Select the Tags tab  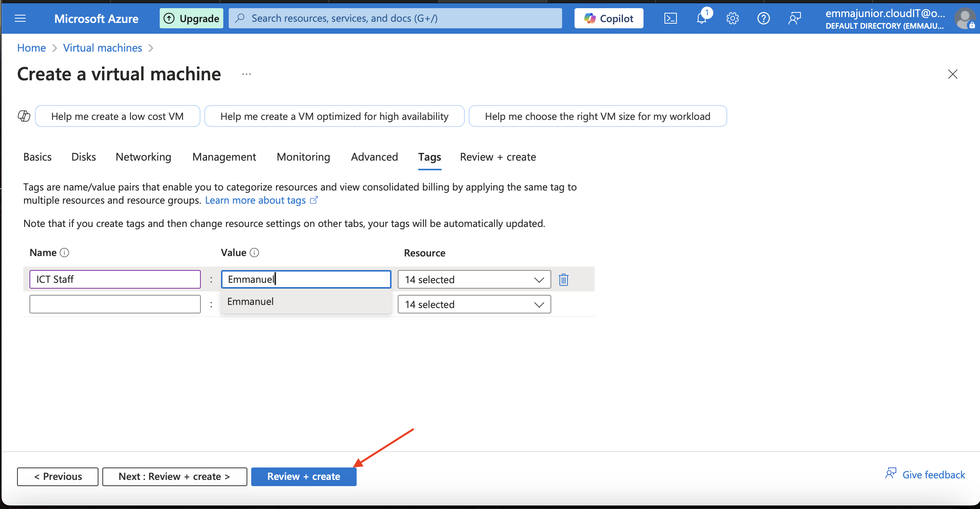coord(430,157)
